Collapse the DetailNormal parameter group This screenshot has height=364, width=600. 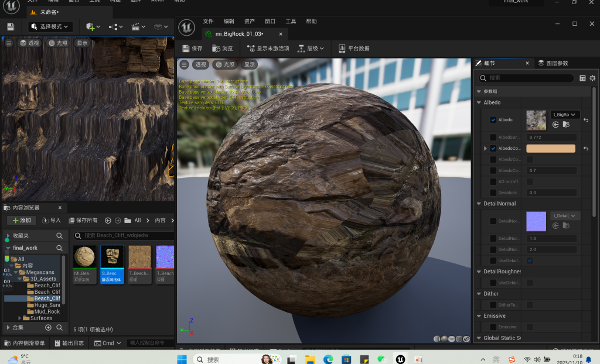pyautogui.click(x=479, y=204)
